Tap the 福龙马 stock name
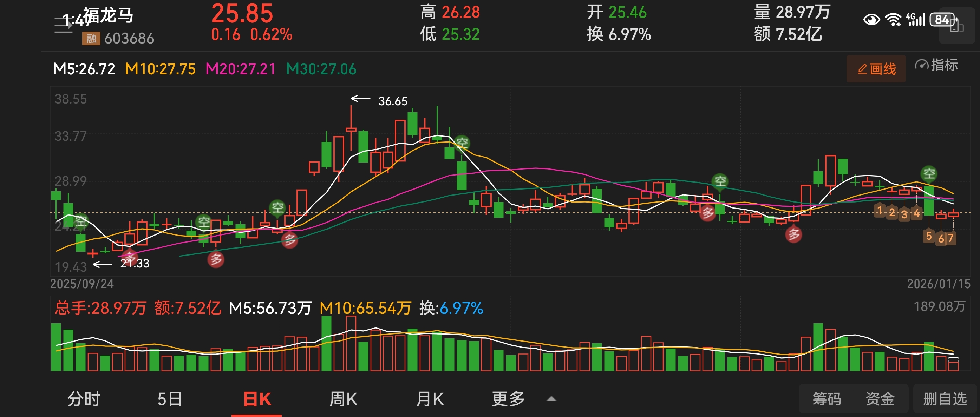The image size is (980, 417). pyautogui.click(x=109, y=16)
